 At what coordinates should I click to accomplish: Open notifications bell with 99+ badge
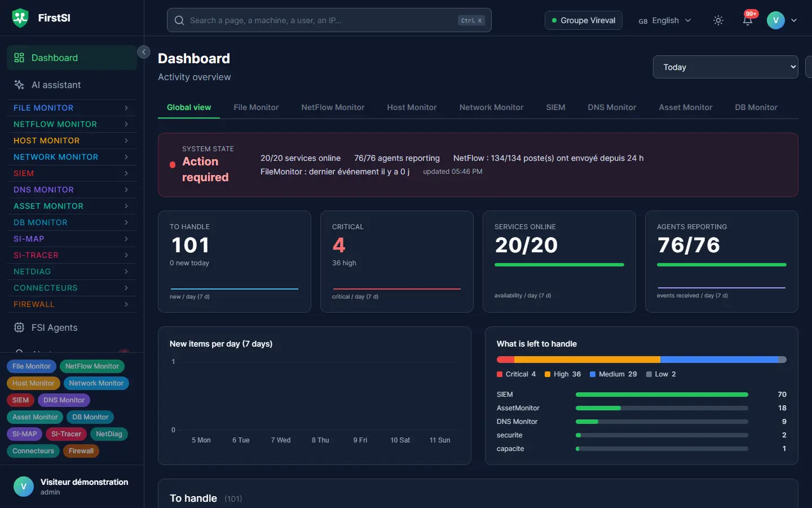748,20
